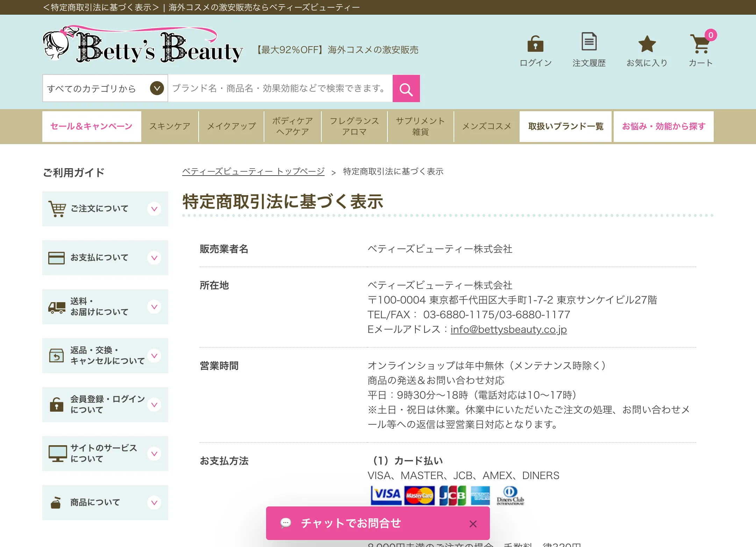Click the cart icon beside ご注文について
The width and height of the screenshot is (756, 547).
[57, 208]
